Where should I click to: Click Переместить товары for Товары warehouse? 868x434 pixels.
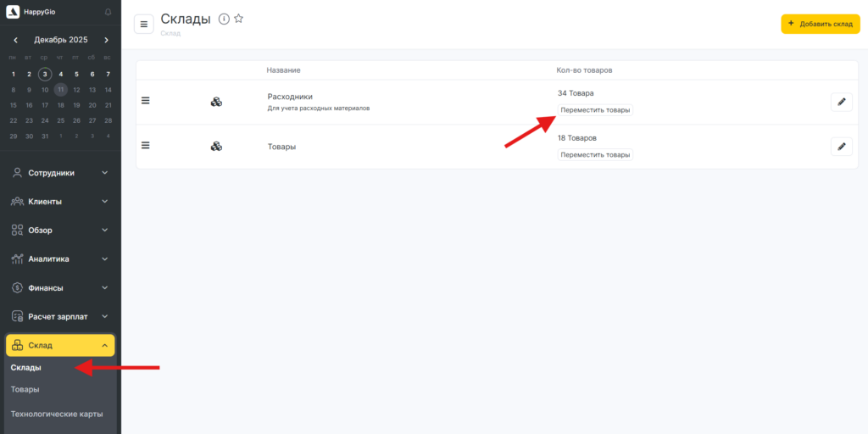tap(595, 154)
